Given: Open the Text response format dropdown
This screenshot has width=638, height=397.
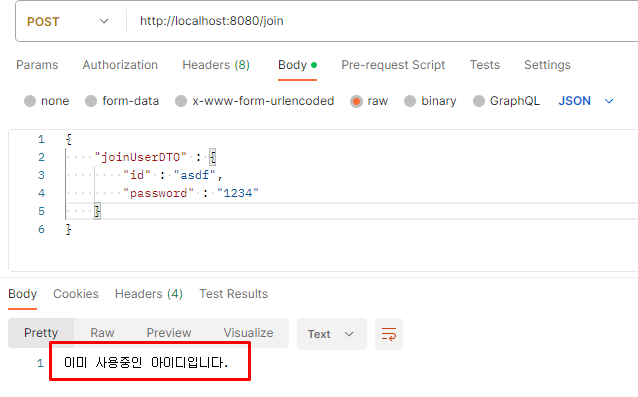Looking at the screenshot, I should point(332,334).
